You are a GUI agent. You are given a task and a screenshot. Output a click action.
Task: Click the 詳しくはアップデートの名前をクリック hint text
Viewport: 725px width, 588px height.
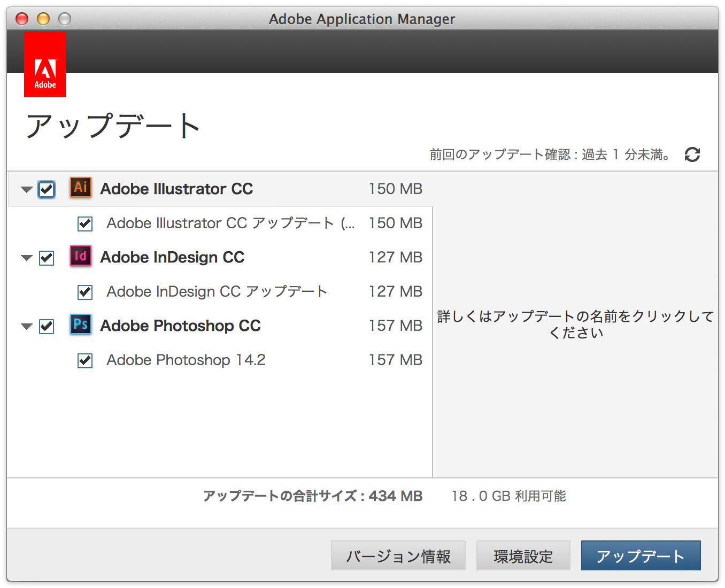coord(576,324)
